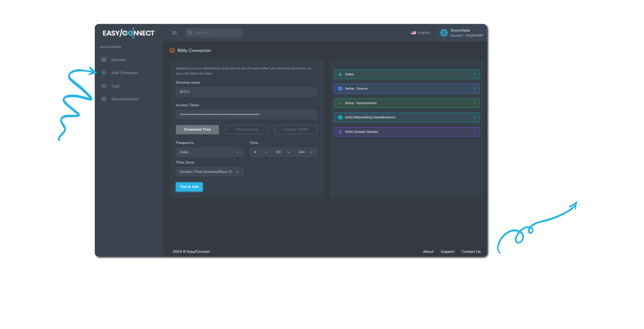The height and width of the screenshot is (329, 644).
Task: Open the English language selector
Action: pyautogui.click(x=421, y=33)
